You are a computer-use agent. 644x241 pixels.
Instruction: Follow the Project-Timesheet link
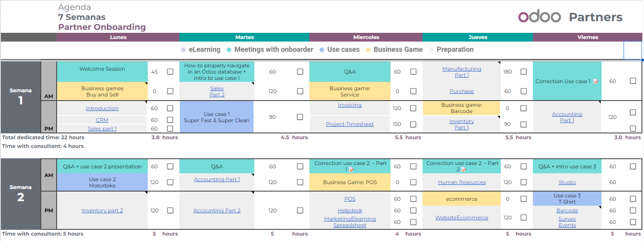350,124
